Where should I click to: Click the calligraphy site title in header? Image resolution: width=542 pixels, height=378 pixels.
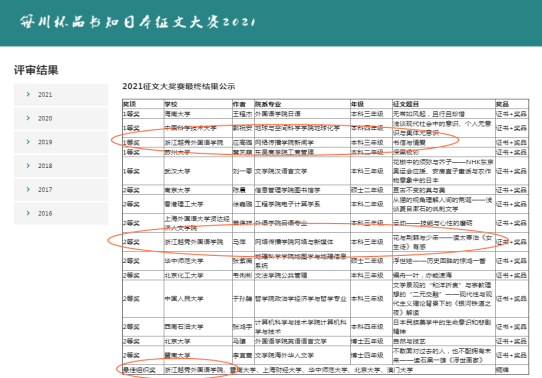[x=138, y=22]
